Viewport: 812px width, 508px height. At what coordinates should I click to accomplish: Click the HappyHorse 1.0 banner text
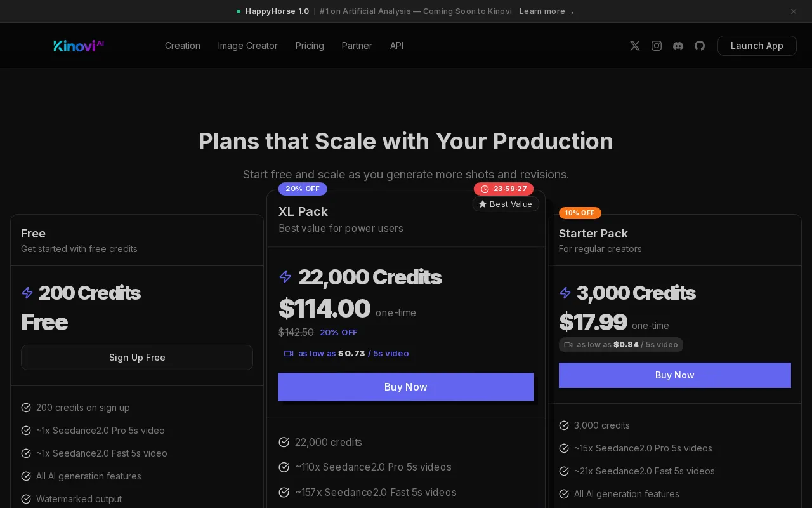(277, 11)
